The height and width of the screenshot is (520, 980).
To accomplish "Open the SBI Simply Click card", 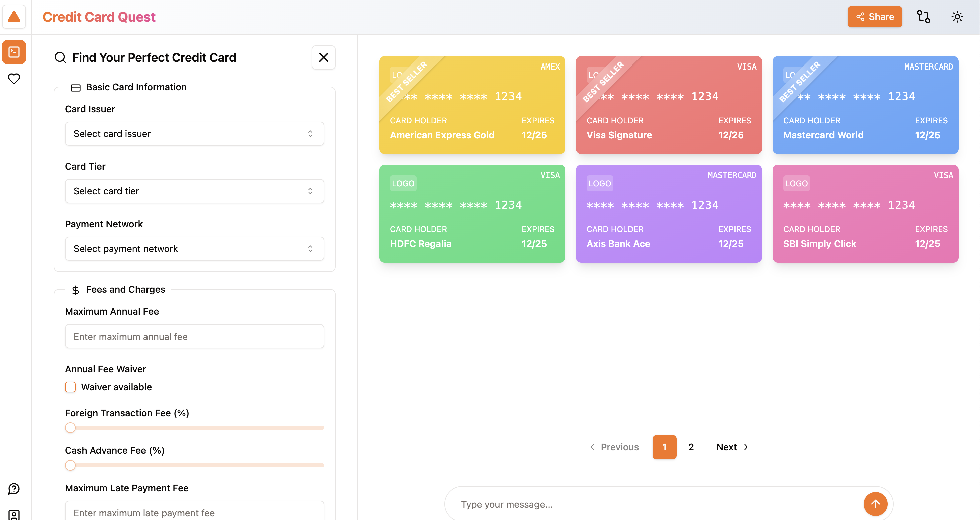I will click(866, 214).
